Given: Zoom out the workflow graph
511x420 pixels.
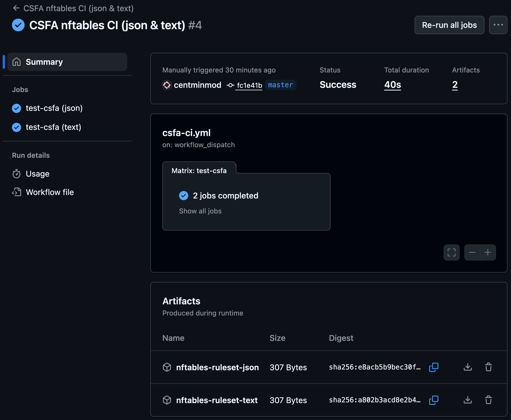Looking at the screenshot, I should [x=472, y=252].
